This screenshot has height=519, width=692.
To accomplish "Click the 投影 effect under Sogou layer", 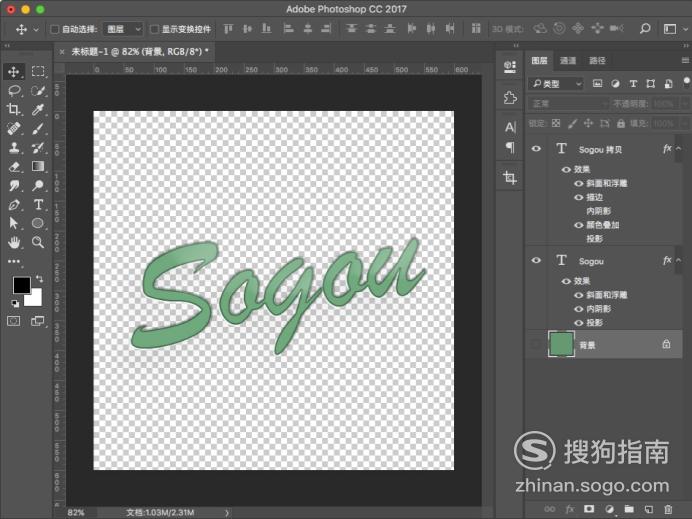I will click(594, 323).
